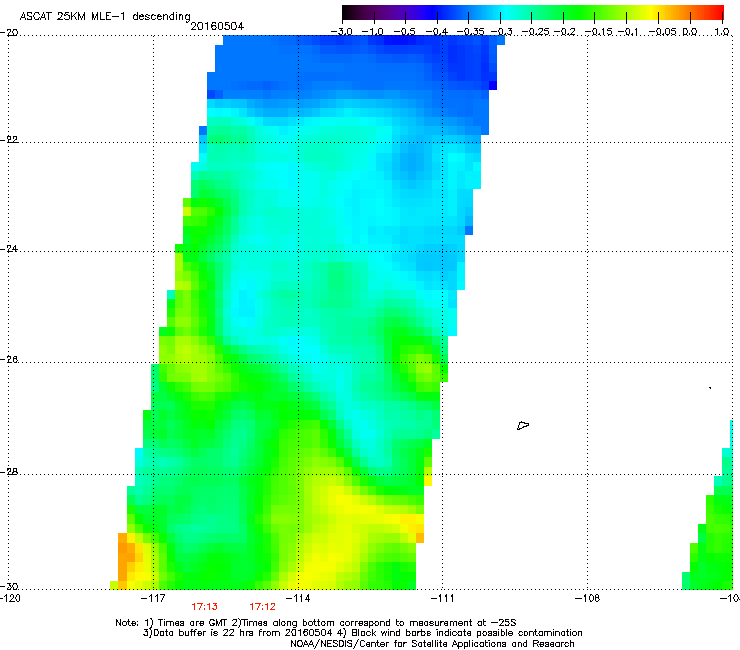Select the -0.05 color scale label
The width and height of the screenshot is (740, 650).
tap(663, 32)
